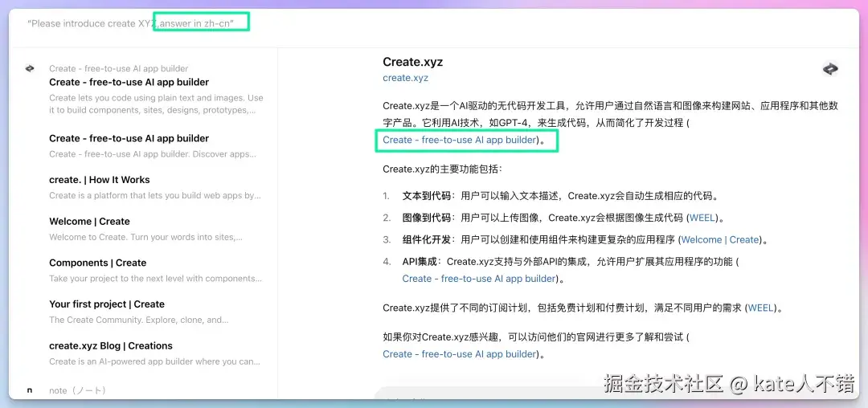
Task: Open the result with snippet 'Create lets you code using plain text'
Action: [129, 83]
